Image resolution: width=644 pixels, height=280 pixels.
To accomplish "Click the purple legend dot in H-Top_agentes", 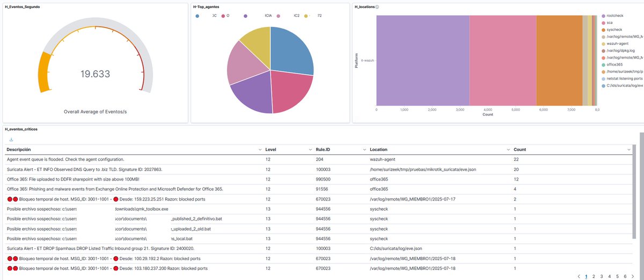I will click(245, 16).
